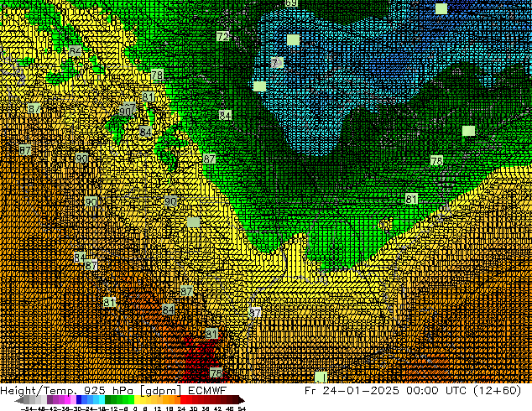Click the "-54" legend scale value

pos(27,408)
